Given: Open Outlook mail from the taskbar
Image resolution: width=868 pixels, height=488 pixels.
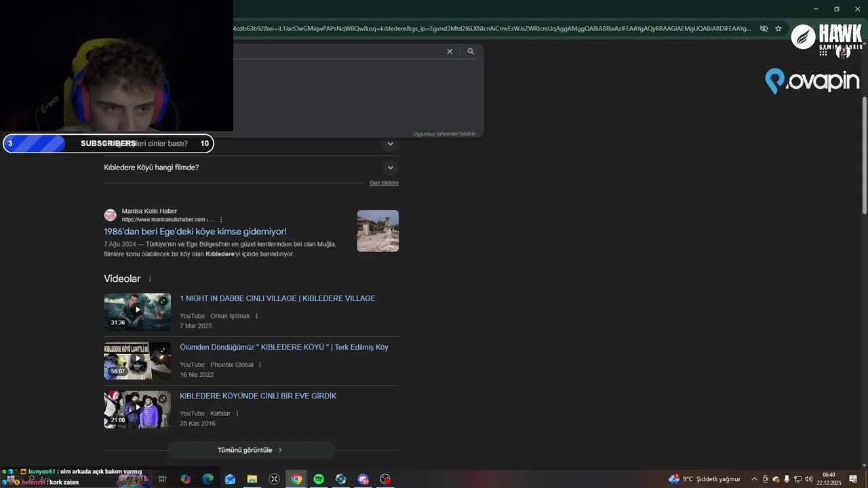Looking at the screenshot, I should (x=230, y=479).
